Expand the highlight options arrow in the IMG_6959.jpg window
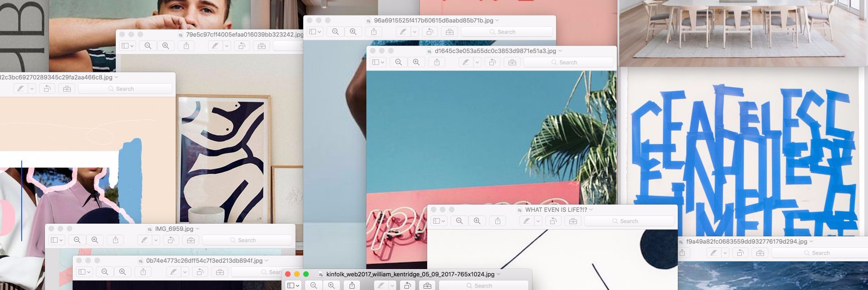This screenshot has width=868, height=290. 156,240
